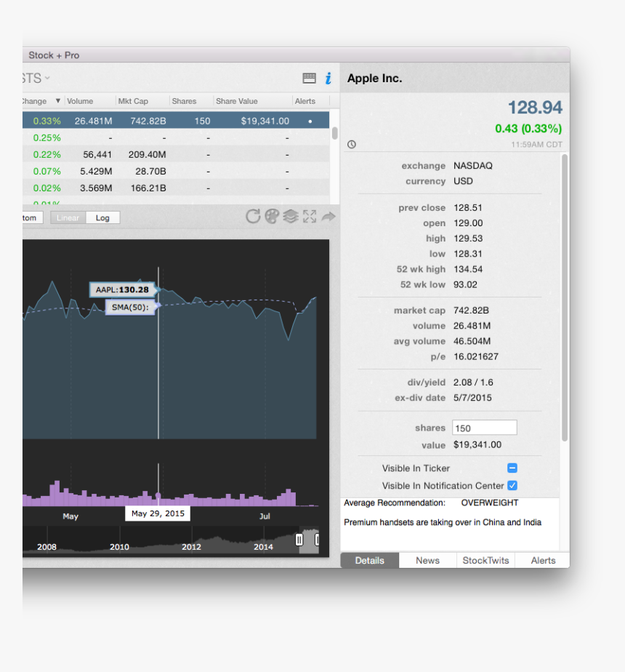Sort by the Change column arrow
This screenshot has height=672, width=625.
tap(58, 100)
